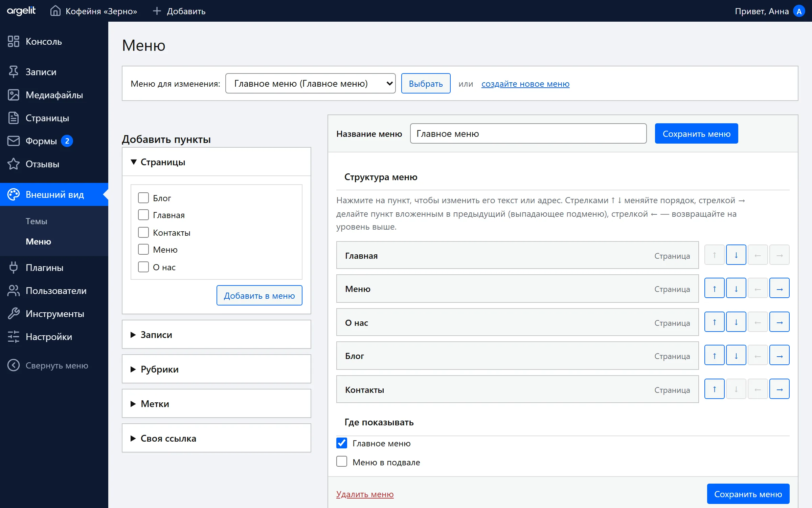
Task: Click the bottom Сохранить меню button
Action: tap(748, 494)
